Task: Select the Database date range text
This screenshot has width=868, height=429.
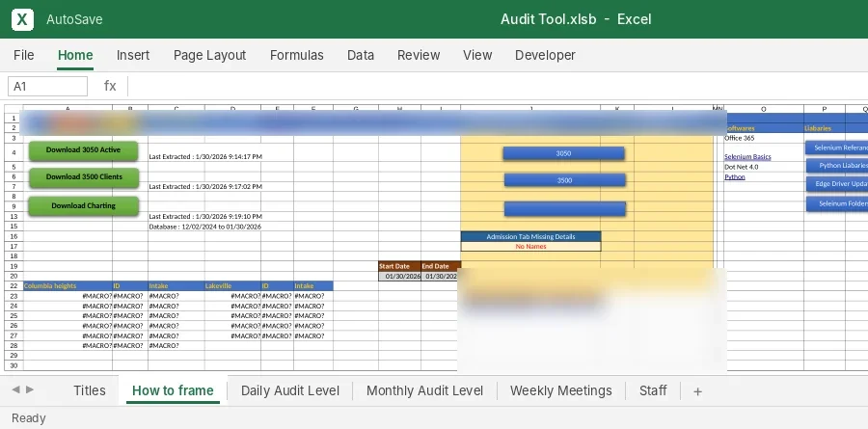Action: (x=205, y=227)
